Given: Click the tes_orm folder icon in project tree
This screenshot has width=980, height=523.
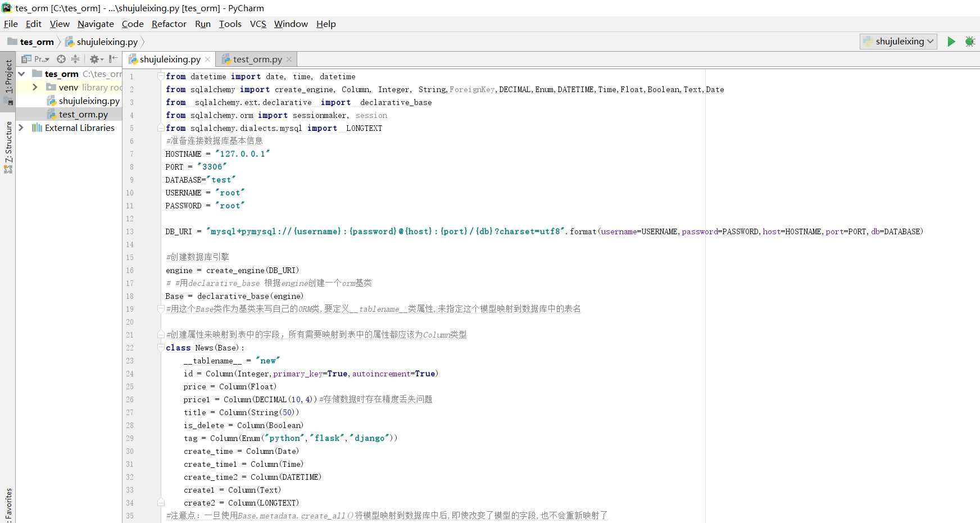Looking at the screenshot, I should pos(37,74).
